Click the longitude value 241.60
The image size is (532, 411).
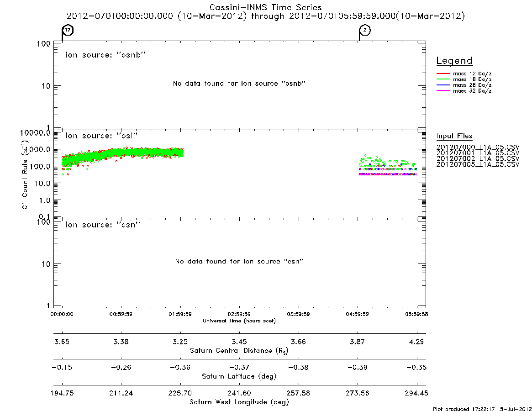(239, 393)
